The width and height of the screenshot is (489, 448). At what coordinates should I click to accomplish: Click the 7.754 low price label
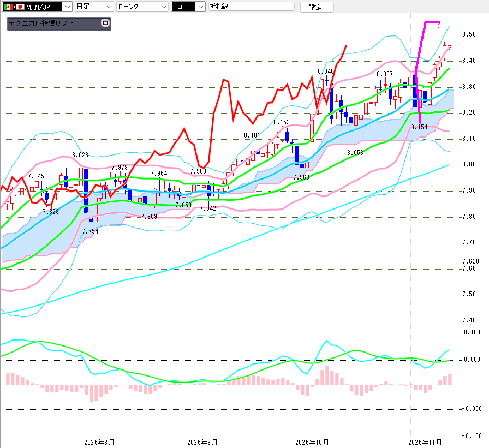[90, 231]
